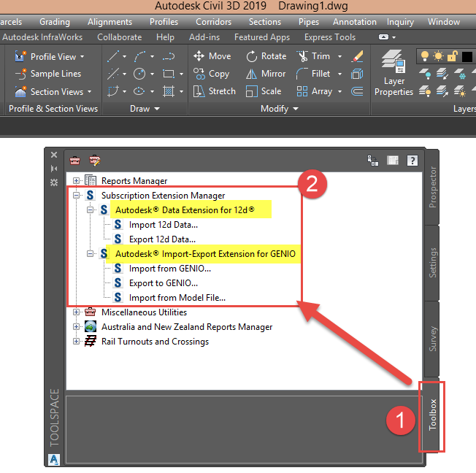The height and width of the screenshot is (473, 476).
Task: Collapse the Subscription Extension Manager node
Action: (x=76, y=196)
